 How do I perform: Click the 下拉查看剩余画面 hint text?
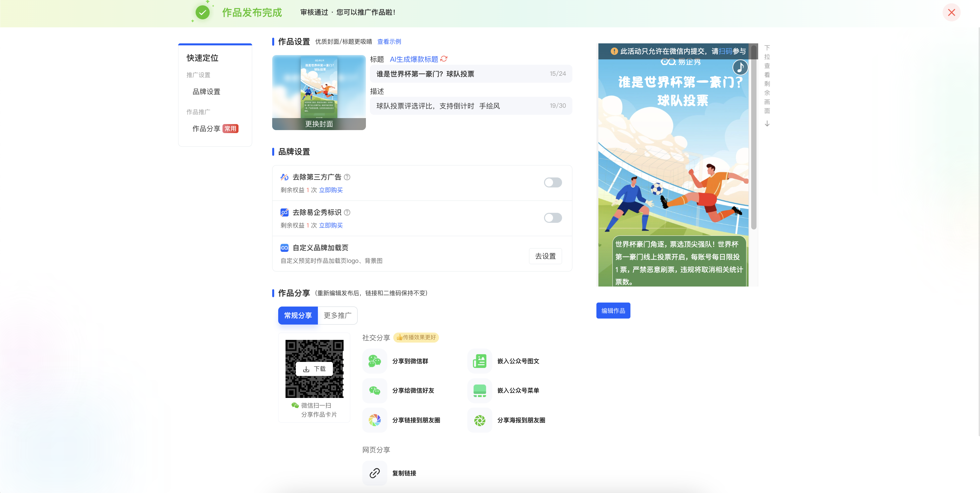tap(767, 79)
